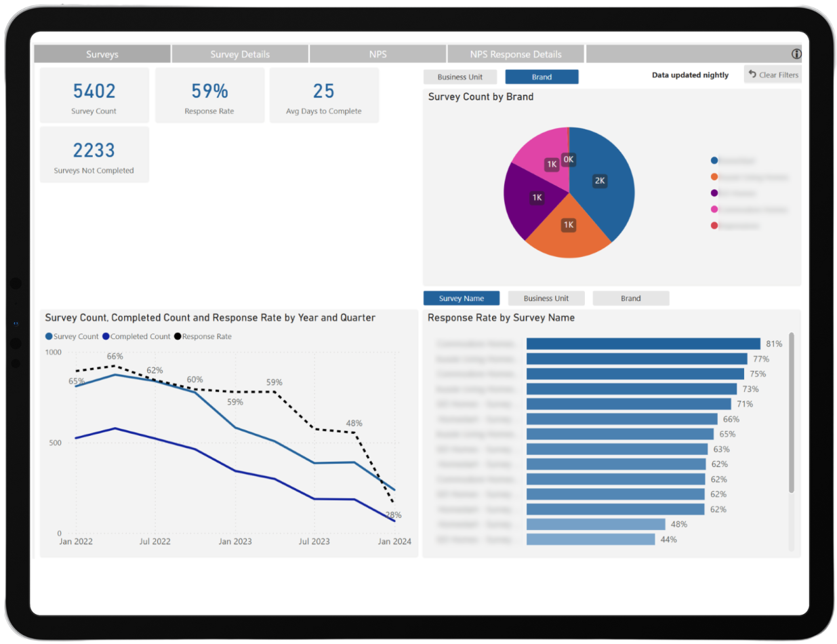The height and width of the screenshot is (644, 837).
Task: Switch the lower chart to Survey Name grouping
Action: [462, 298]
